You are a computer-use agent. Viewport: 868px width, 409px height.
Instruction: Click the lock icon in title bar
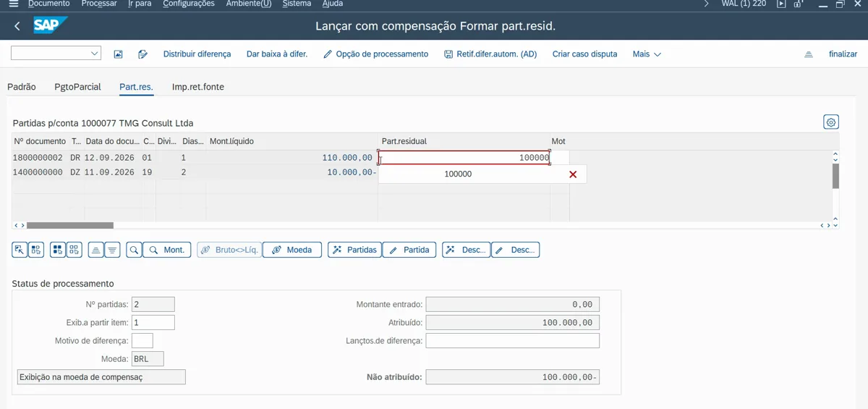(x=799, y=4)
